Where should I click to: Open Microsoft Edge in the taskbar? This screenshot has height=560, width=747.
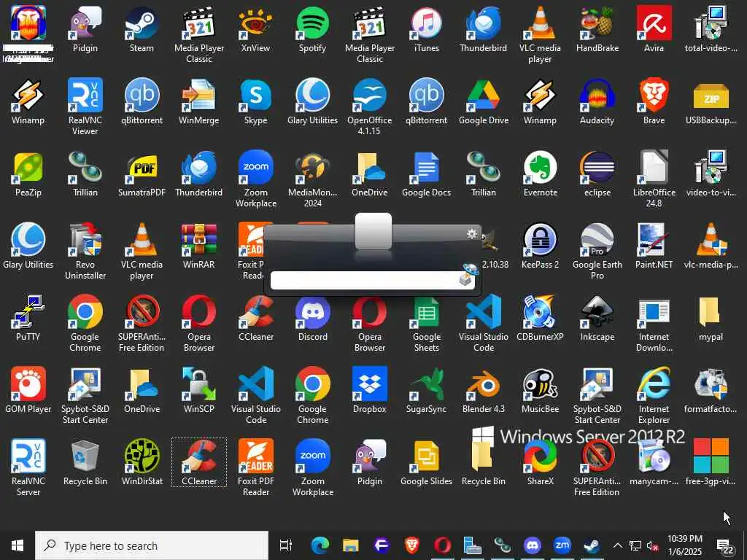[320, 545]
